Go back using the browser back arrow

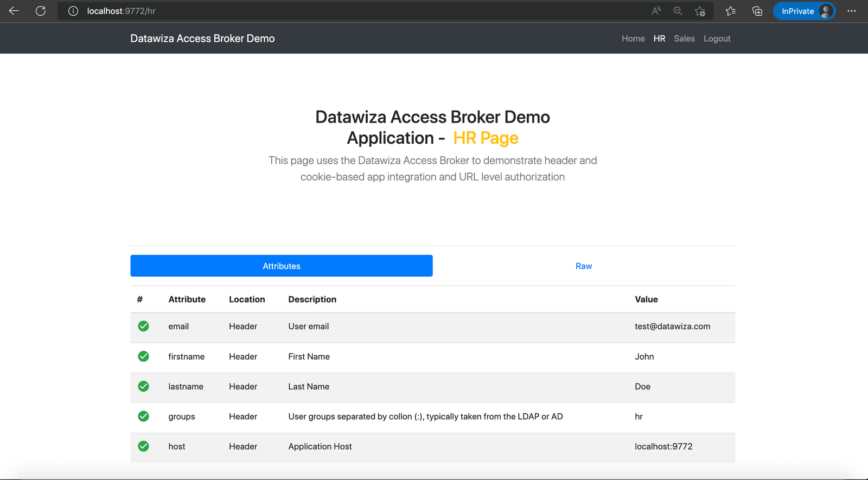coord(14,11)
